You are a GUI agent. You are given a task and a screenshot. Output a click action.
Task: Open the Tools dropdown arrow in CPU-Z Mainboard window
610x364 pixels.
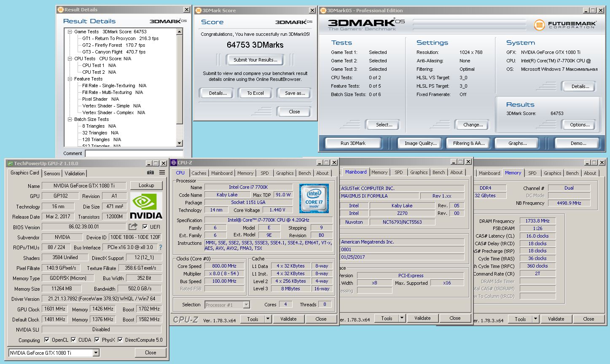[x=402, y=318]
